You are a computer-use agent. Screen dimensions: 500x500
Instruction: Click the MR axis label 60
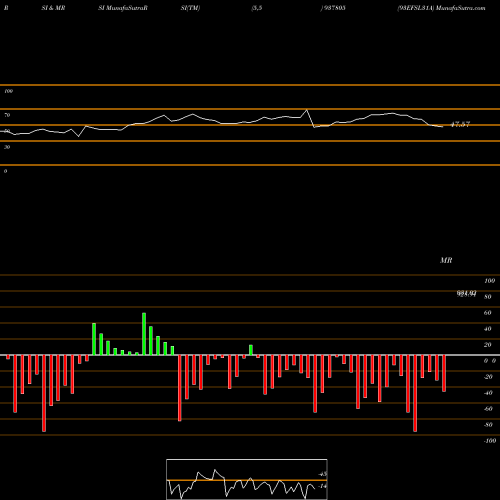click(x=488, y=313)
